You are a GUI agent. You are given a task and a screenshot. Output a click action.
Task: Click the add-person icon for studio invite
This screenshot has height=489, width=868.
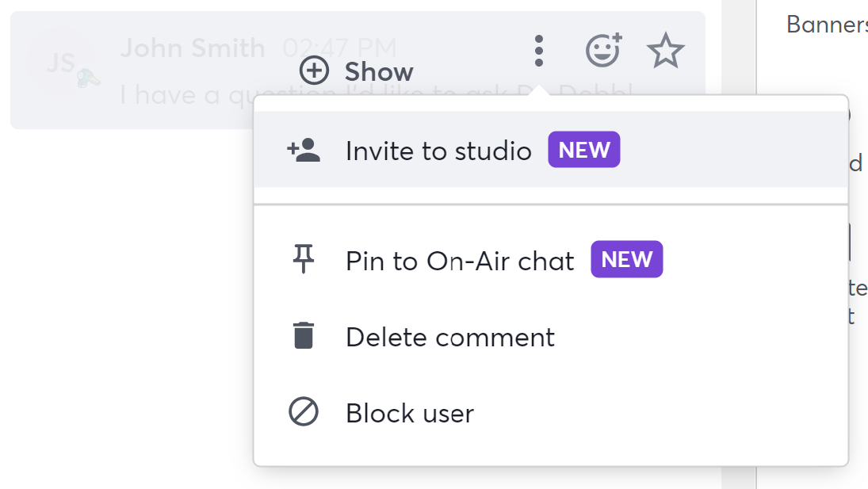click(303, 151)
